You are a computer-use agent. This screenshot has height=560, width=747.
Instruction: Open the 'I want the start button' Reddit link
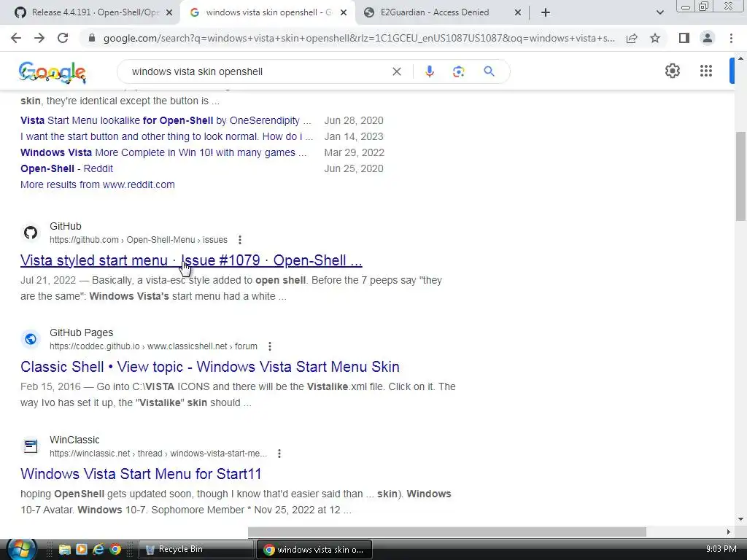167,136
